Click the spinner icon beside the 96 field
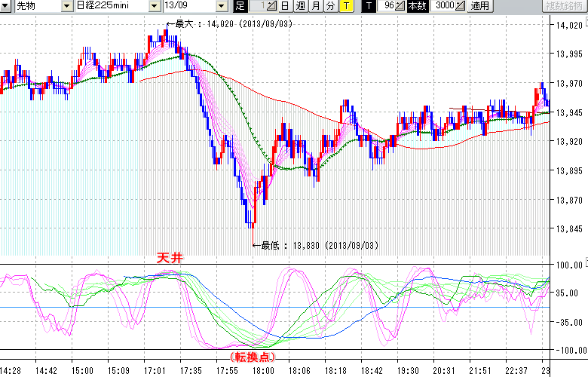588x377 pixels. point(401,6)
